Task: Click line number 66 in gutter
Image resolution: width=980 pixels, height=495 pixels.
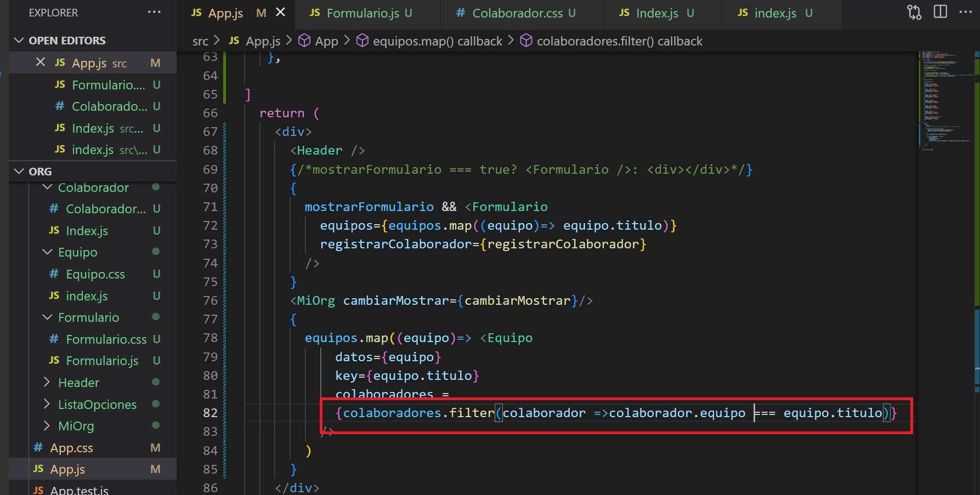Action: pyautogui.click(x=210, y=113)
